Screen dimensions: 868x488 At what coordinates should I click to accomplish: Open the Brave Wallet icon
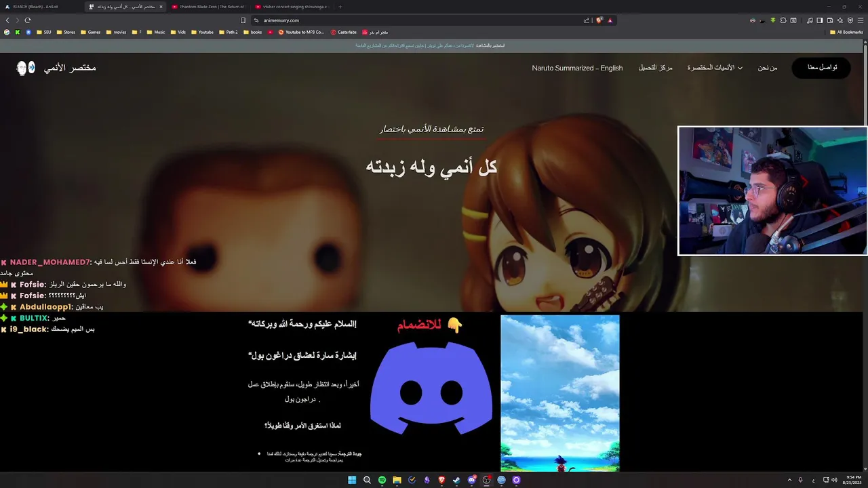(x=829, y=20)
